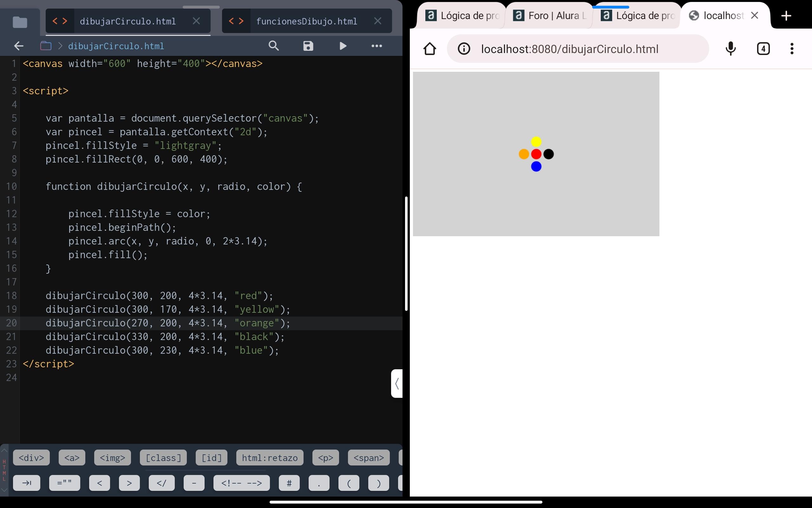Viewport: 812px width, 508px height.
Task: Click the dibujarCirculo.html breadcrumb path
Action: (x=116, y=46)
